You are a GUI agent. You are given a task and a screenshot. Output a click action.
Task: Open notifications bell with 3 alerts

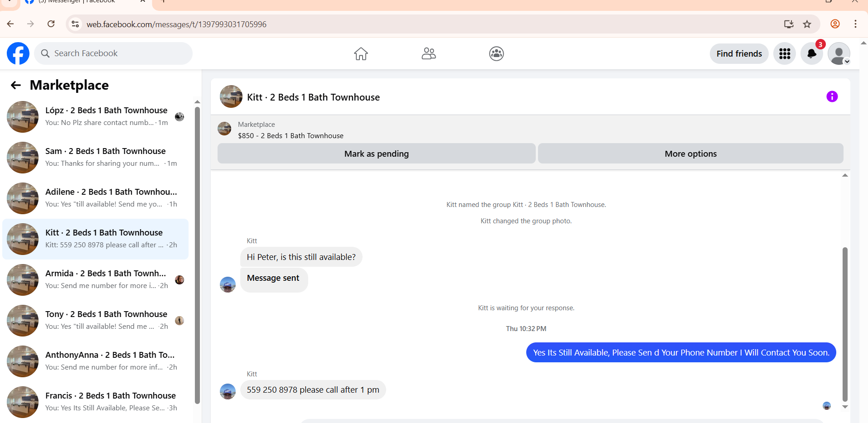pyautogui.click(x=812, y=54)
